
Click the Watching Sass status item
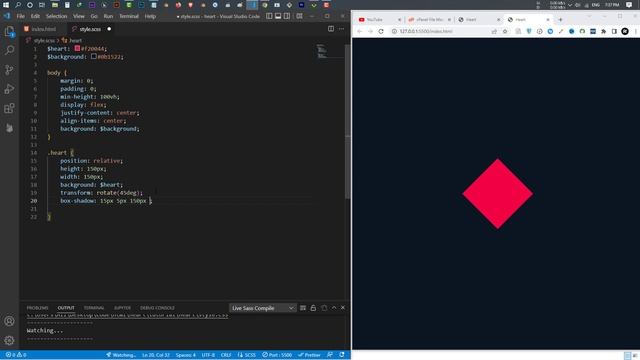tap(121, 355)
